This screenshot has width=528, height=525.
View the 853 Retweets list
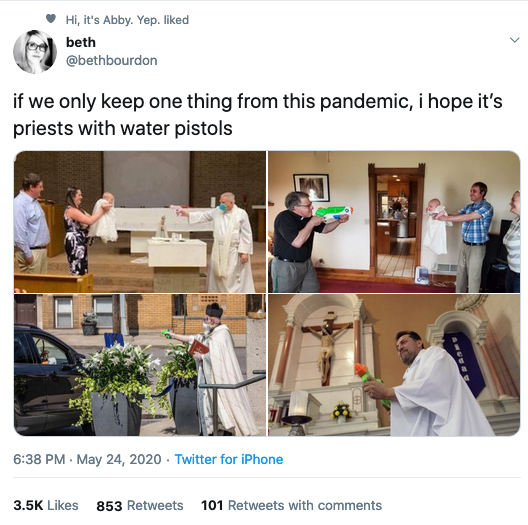[x=140, y=505]
